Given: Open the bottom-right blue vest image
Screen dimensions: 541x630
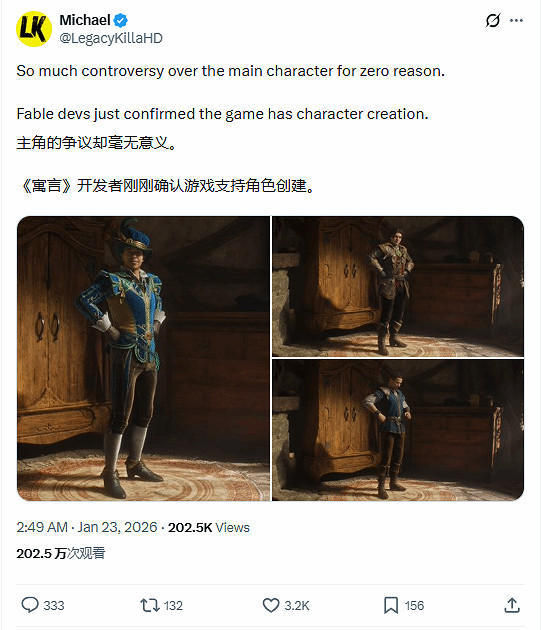Looking at the screenshot, I should tap(398, 430).
